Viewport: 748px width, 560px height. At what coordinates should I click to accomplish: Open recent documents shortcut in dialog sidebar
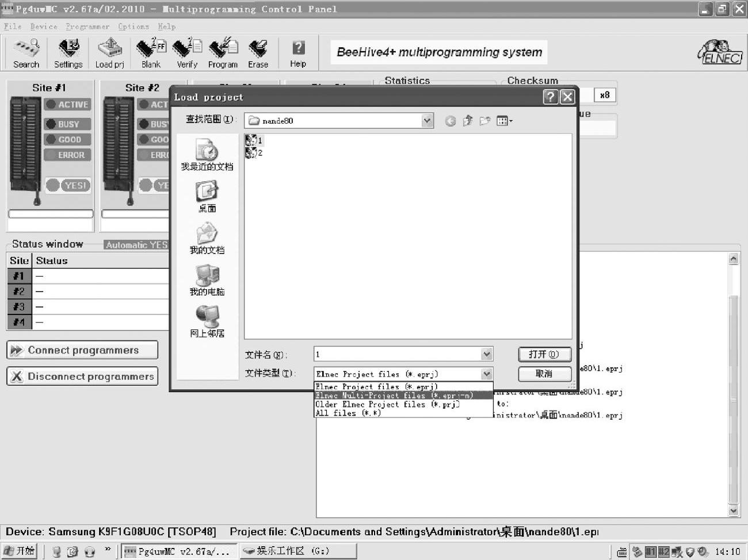point(207,155)
